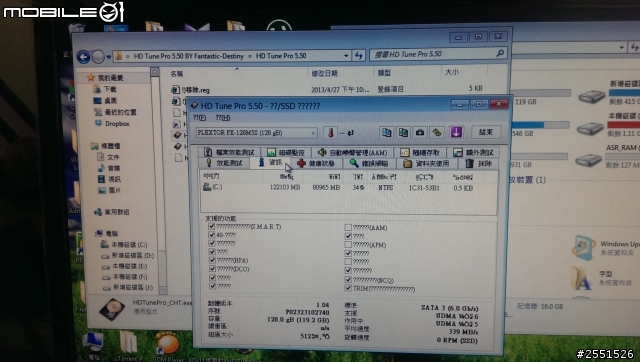
Task: Switch to the 自動噪聲管理(AAM) tab
Action: click(353, 153)
